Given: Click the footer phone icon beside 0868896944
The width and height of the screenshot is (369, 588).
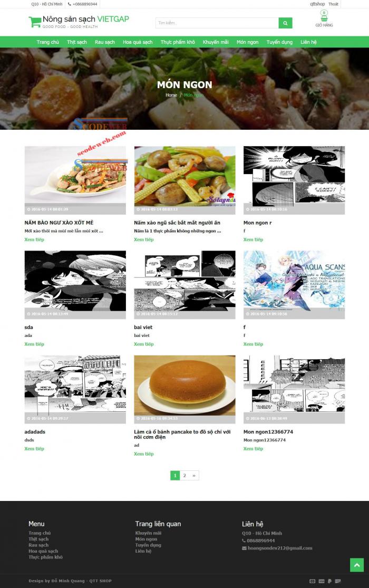Looking at the screenshot, I should coord(244,541).
